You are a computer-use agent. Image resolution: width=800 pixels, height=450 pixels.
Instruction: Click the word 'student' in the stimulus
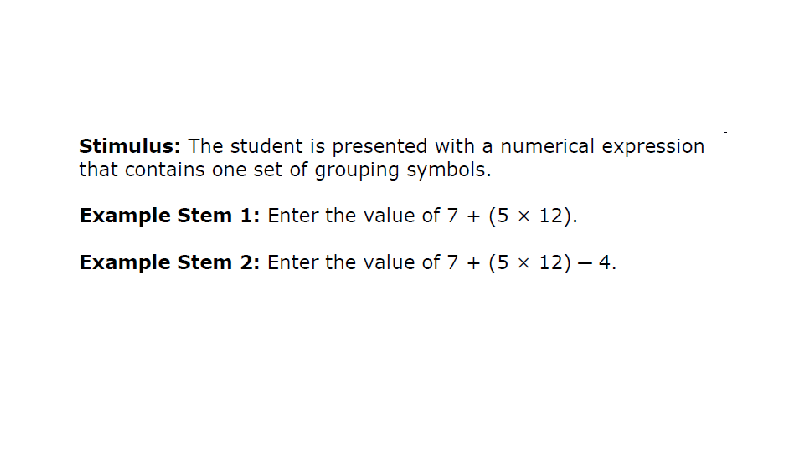tap(266, 146)
